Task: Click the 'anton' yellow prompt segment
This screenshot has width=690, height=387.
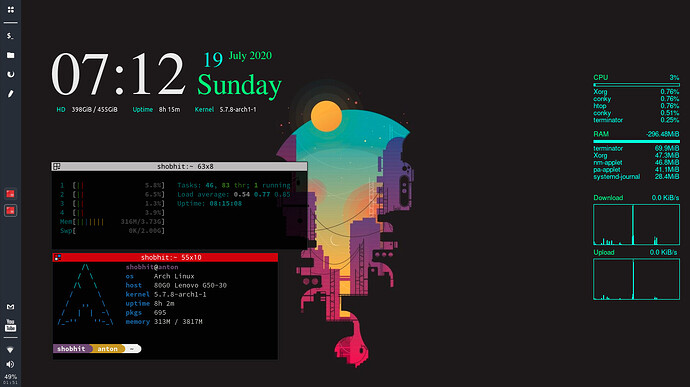Action: pos(107,349)
